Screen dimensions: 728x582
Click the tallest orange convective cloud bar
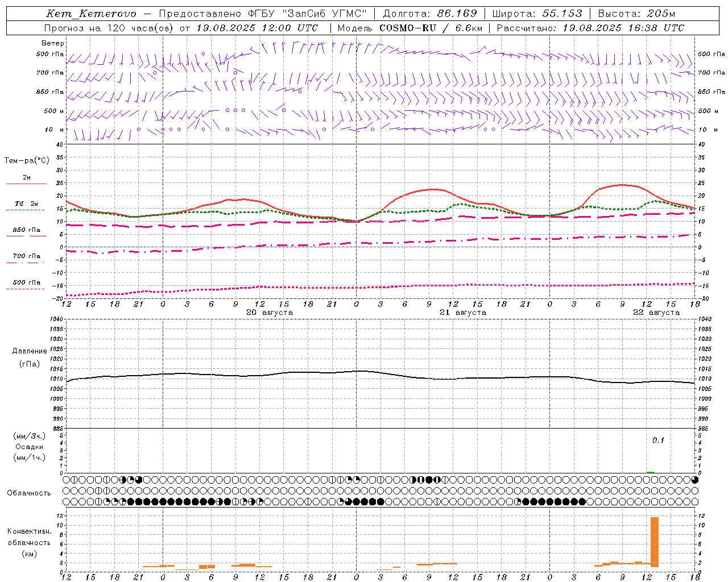[x=655, y=542]
